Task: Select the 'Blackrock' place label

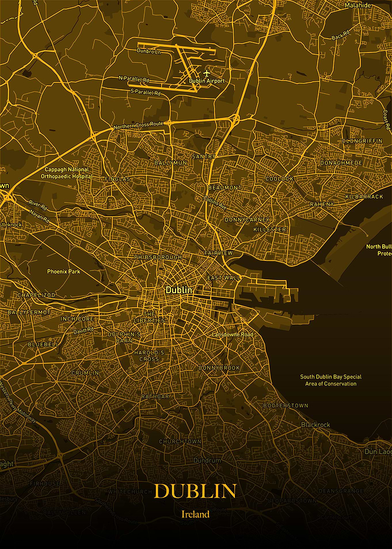Action: click(315, 425)
